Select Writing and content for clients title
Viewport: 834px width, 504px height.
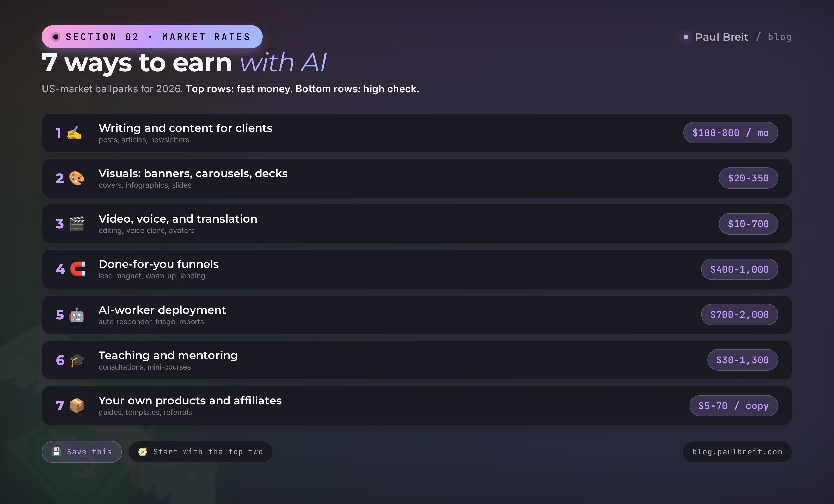pyautogui.click(x=186, y=128)
